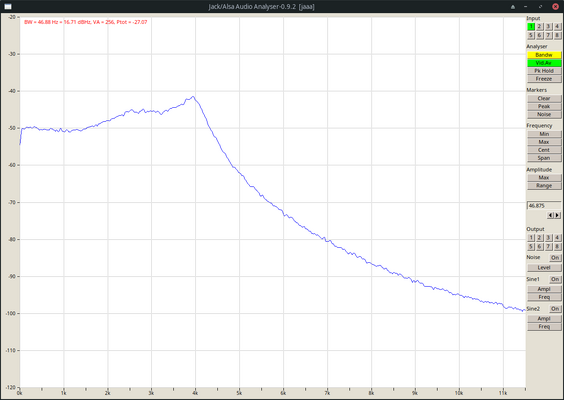Viewport: 564px width, 400px height.
Task: Select the Frequency Span button
Action: [x=544, y=158]
